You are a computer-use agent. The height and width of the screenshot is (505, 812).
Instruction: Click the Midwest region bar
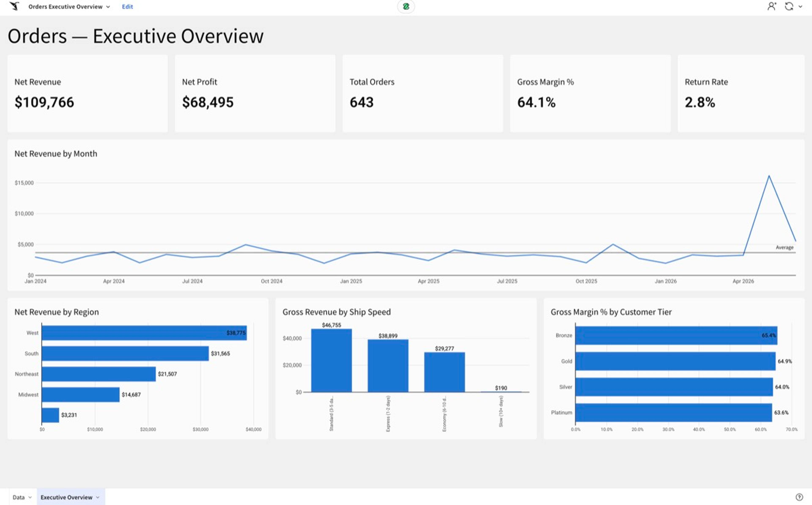pyautogui.click(x=81, y=394)
